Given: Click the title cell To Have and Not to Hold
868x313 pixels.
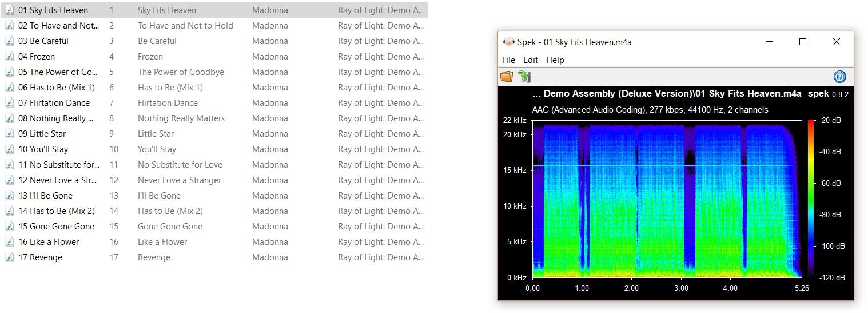Looking at the screenshot, I should [x=185, y=26].
